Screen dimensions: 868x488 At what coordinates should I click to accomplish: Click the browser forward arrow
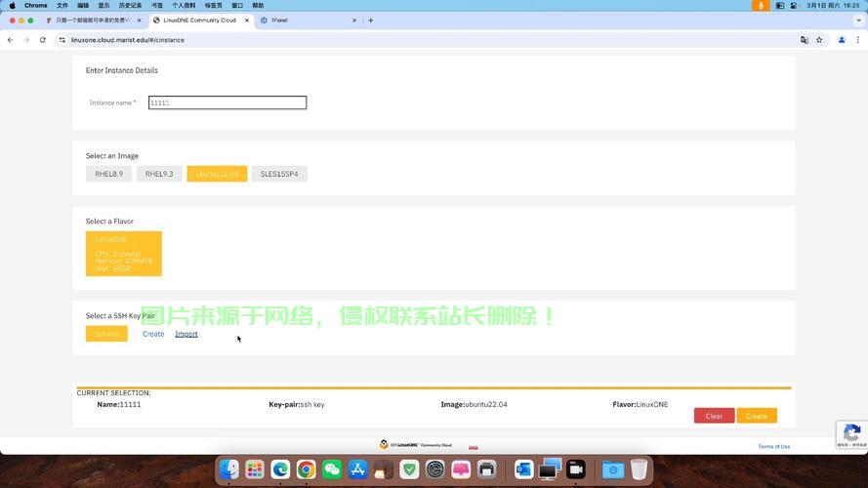(26, 40)
